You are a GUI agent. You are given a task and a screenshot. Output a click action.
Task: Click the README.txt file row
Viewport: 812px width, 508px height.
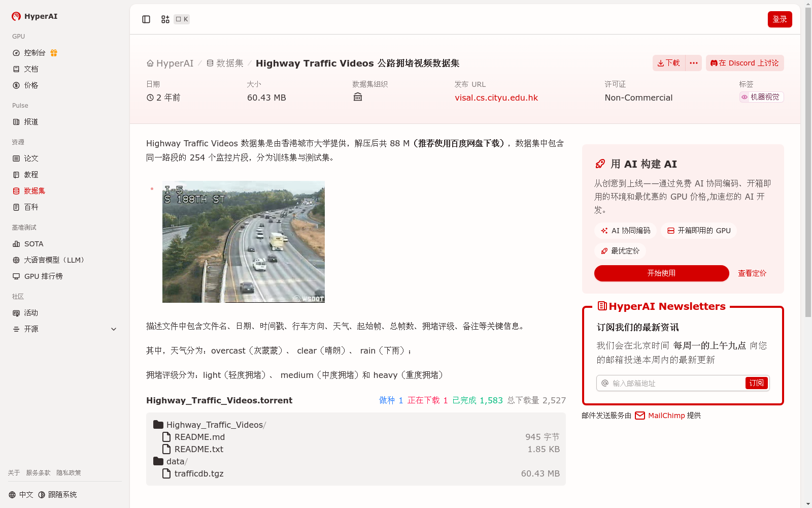(x=356, y=449)
